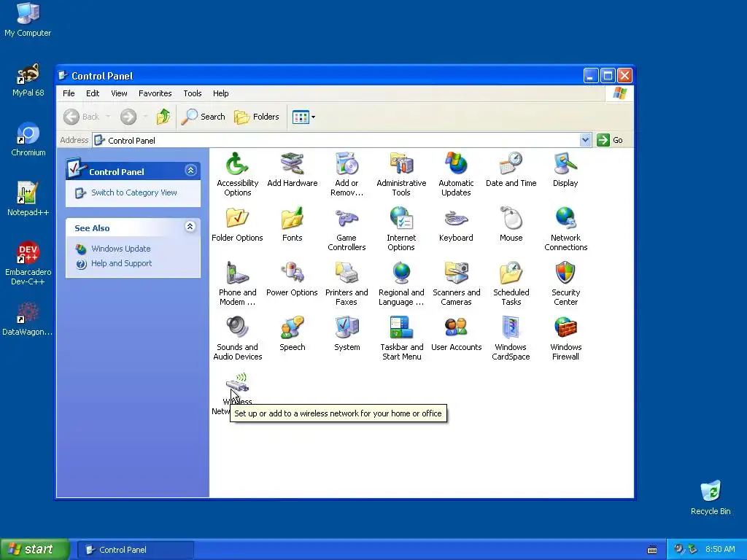Open Regional and Language options

click(x=401, y=284)
